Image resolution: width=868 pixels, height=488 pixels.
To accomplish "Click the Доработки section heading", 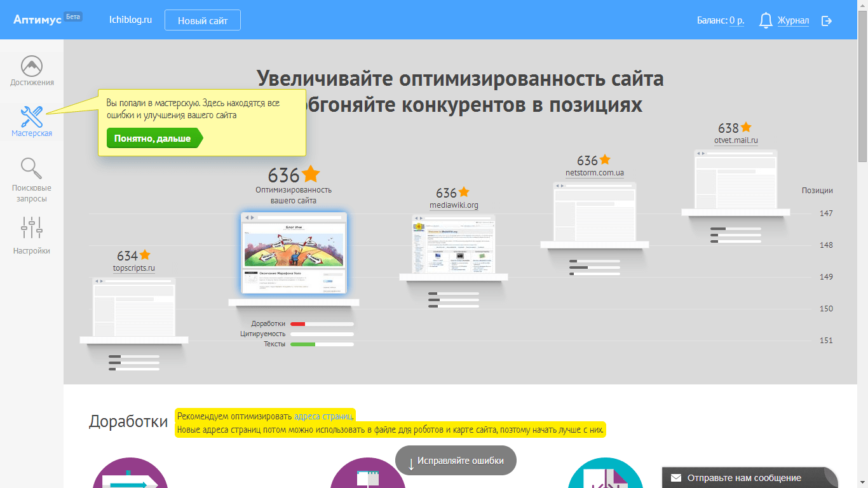I will point(128,421).
